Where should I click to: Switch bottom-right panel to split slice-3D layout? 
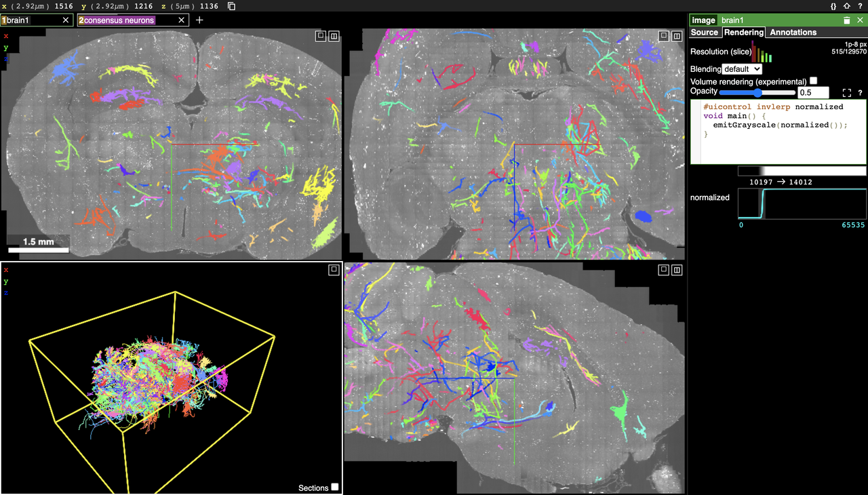pyautogui.click(x=677, y=270)
